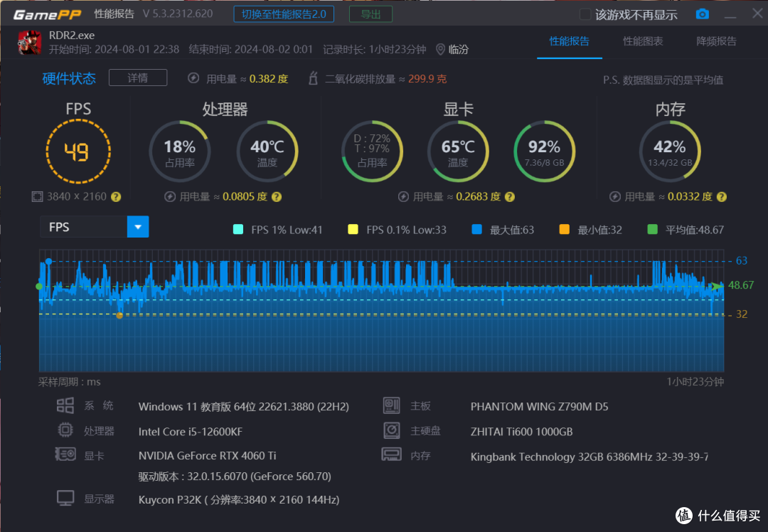Click the graphics card power lightning icon
This screenshot has height=532, width=768.
click(403, 197)
